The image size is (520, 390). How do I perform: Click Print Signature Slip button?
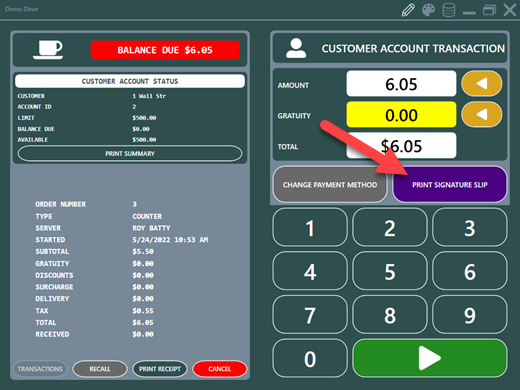point(450,184)
